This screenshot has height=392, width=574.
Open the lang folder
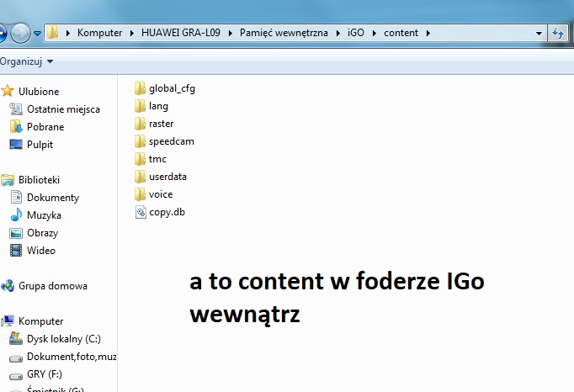[x=158, y=106]
